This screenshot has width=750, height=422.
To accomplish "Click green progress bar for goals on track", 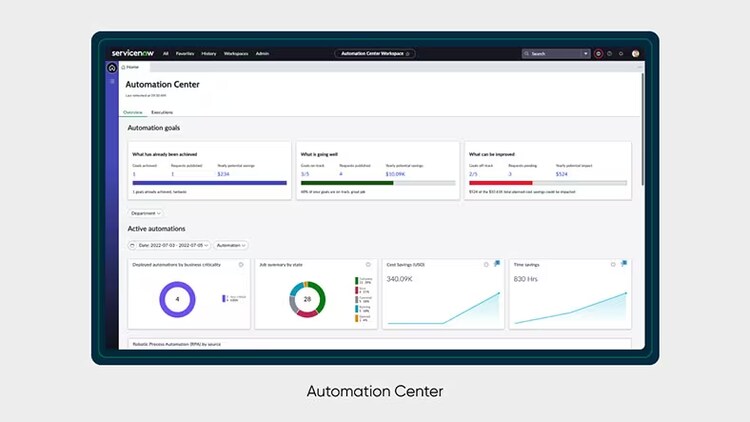I will click(x=347, y=183).
